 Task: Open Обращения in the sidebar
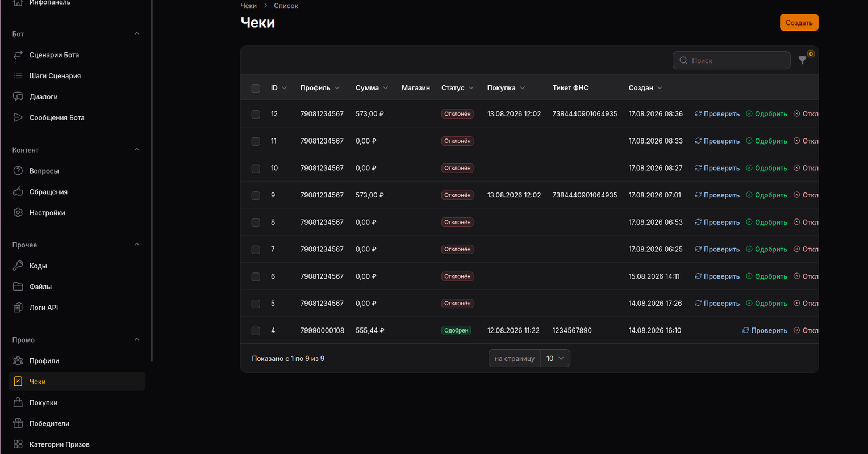(x=77, y=192)
